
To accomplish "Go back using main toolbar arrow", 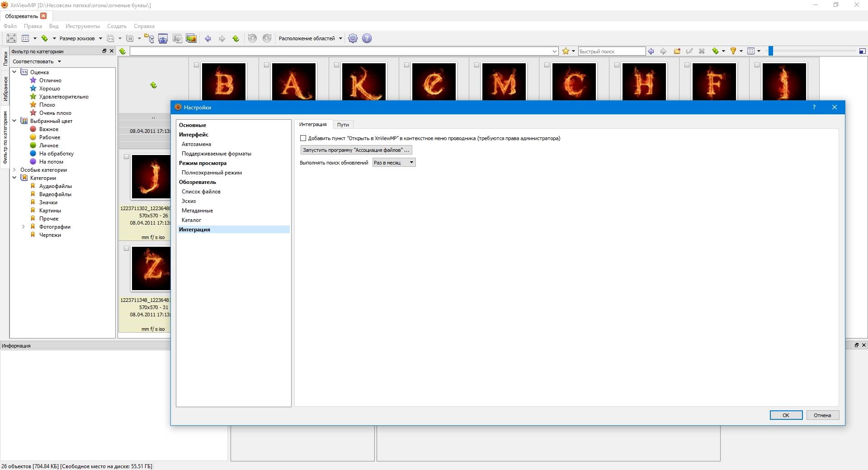I will point(208,38).
